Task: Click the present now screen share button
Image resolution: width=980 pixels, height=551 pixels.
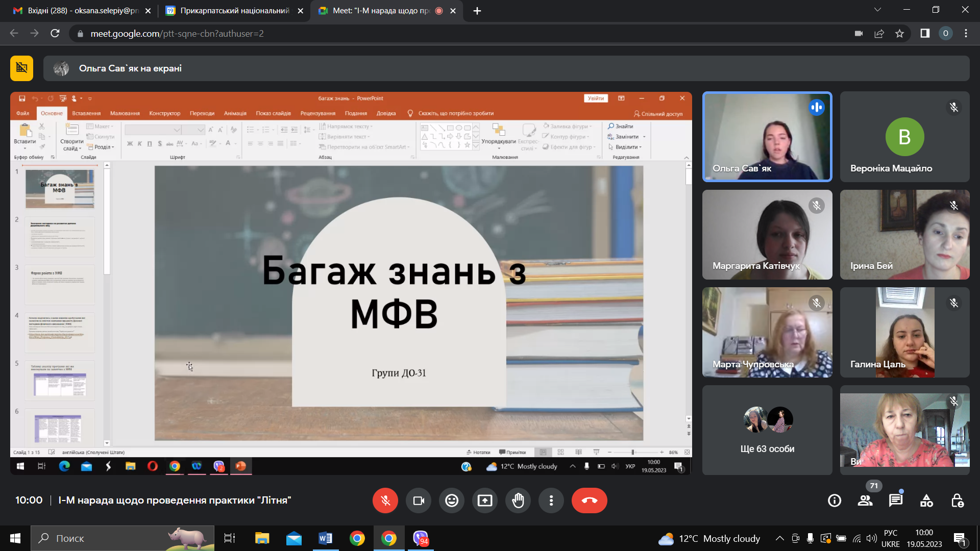Action: [x=485, y=500]
